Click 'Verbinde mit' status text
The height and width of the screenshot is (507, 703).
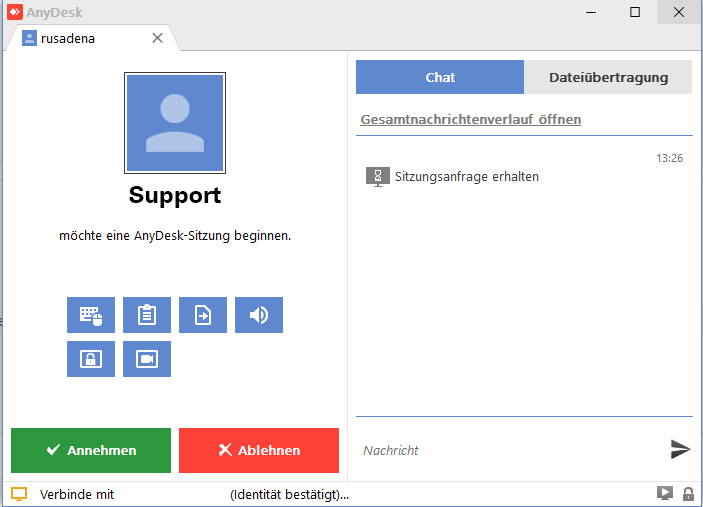point(77,494)
